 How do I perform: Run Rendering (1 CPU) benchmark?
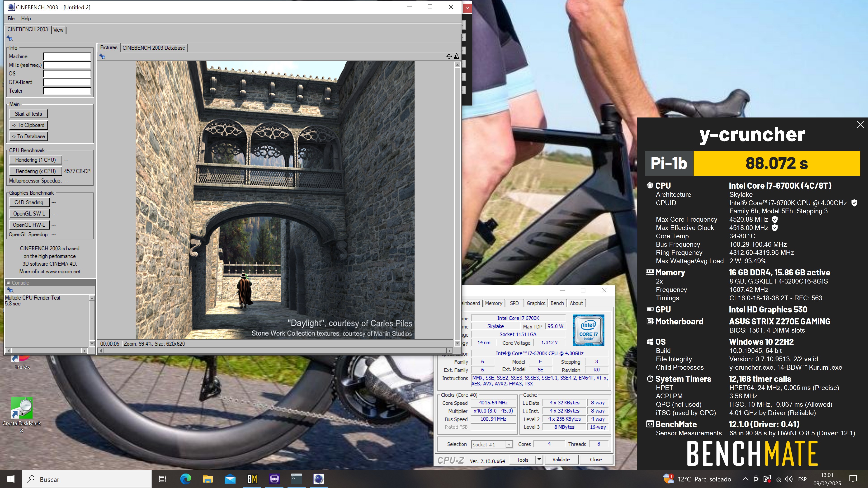tap(35, 160)
